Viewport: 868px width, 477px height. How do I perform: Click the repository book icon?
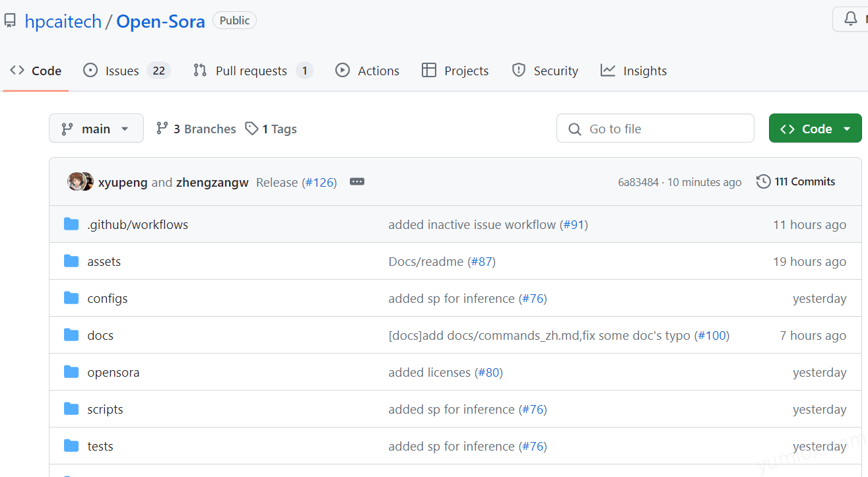pos(10,21)
